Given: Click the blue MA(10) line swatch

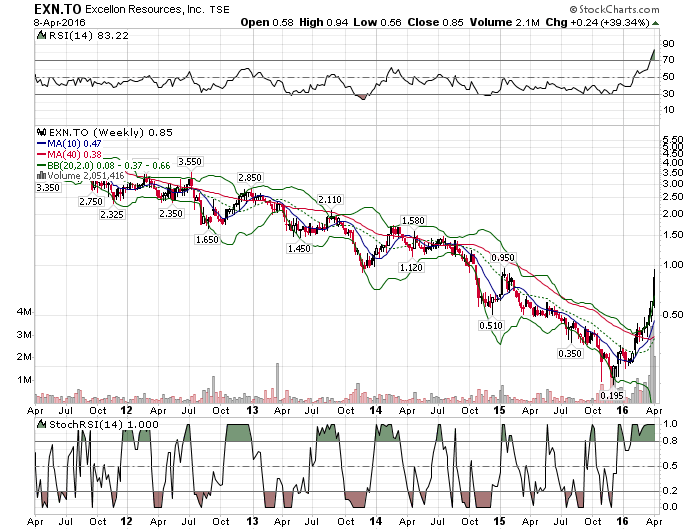Looking at the screenshot, I should point(42,144).
